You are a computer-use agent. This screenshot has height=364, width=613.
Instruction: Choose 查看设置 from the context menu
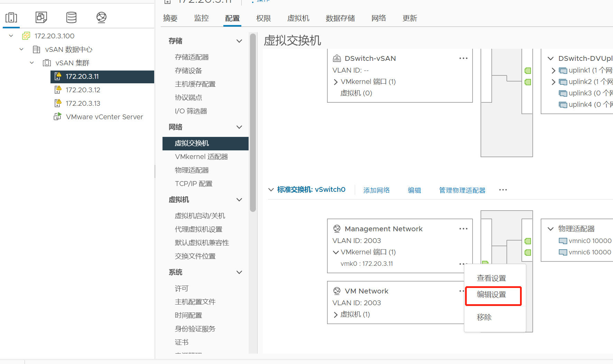(491, 278)
